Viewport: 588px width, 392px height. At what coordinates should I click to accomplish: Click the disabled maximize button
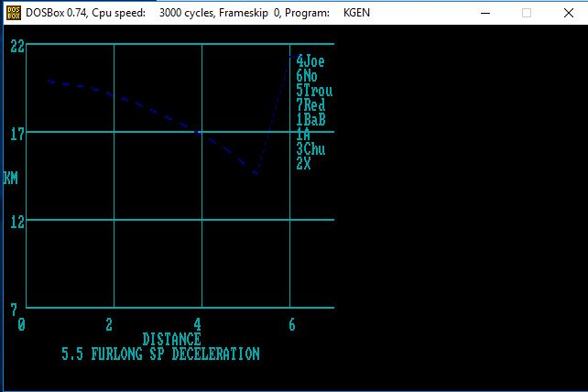527,13
